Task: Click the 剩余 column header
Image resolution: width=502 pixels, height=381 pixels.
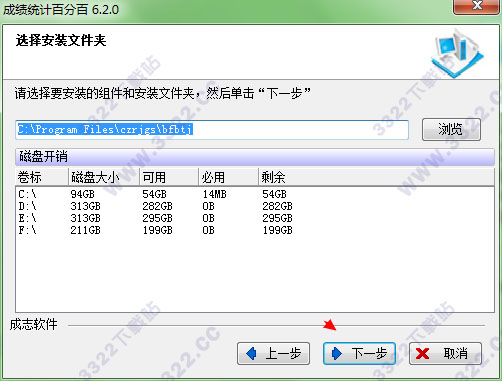Action: (x=376, y=177)
